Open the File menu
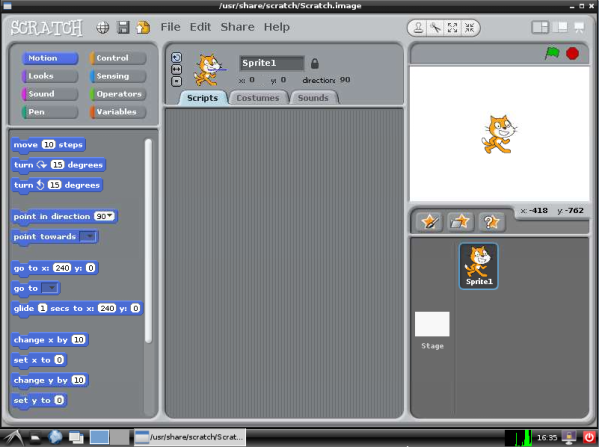This screenshot has height=447, width=599. 170,27
